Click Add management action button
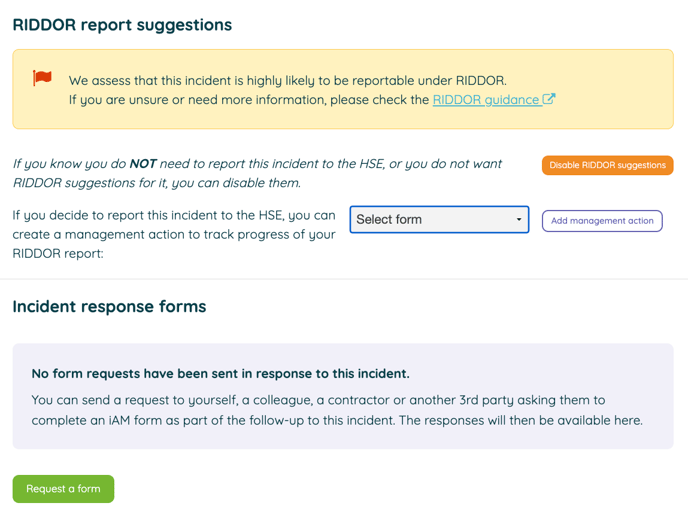This screenshot has width=688, height=515. coord(602,221)
